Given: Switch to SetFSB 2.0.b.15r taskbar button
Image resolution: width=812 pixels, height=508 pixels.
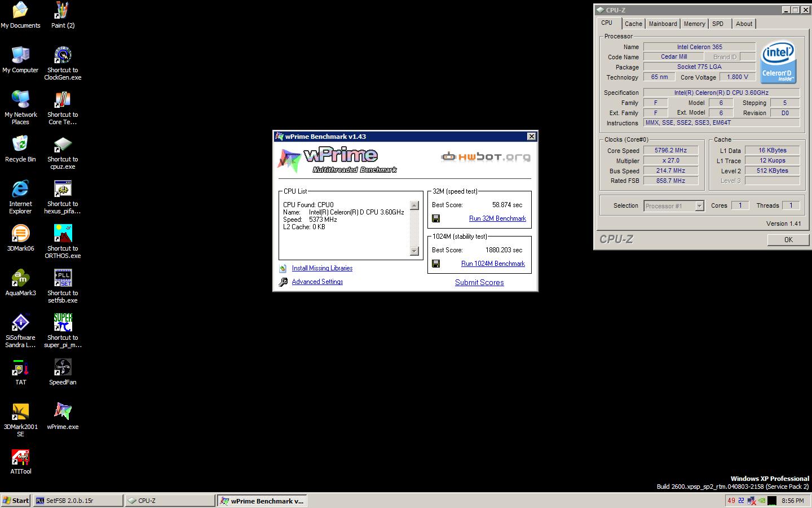Looking at the screenshot, I should (x=78, y=501).
